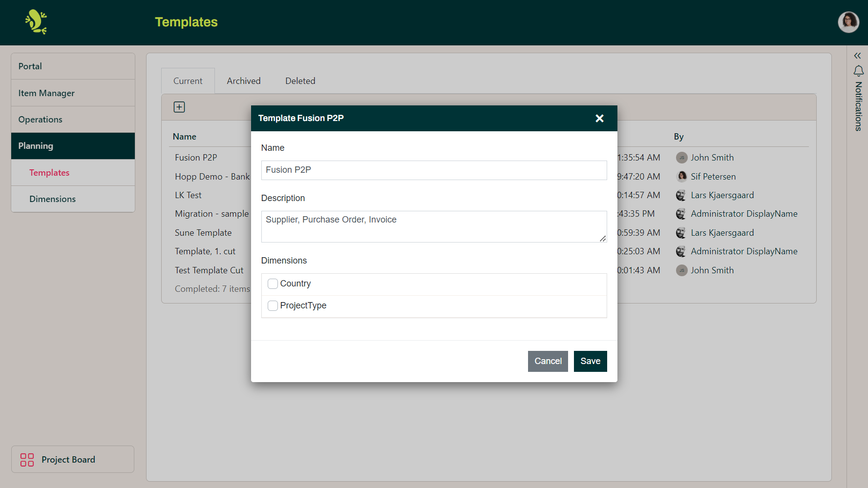Click Lars Kjaersgaard's avatar icon
The width and height of the screenshot is (868, 488).
(680, 195)
